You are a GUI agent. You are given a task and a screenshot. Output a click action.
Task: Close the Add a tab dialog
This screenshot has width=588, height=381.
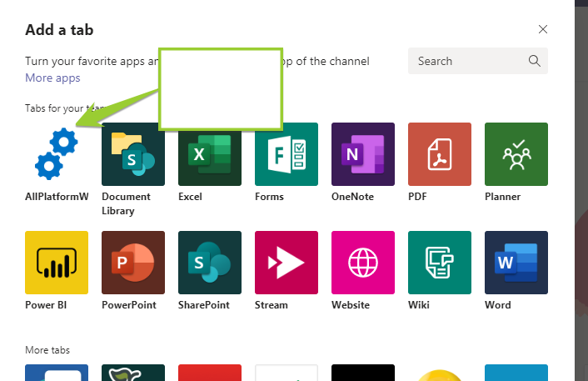543,29
